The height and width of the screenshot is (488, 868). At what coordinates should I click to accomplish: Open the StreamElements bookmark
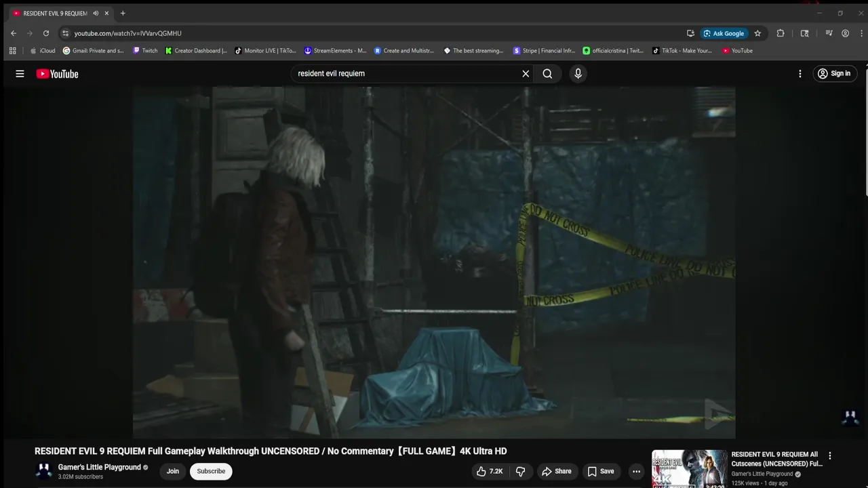pyautogui.click(x=335, y=51)
